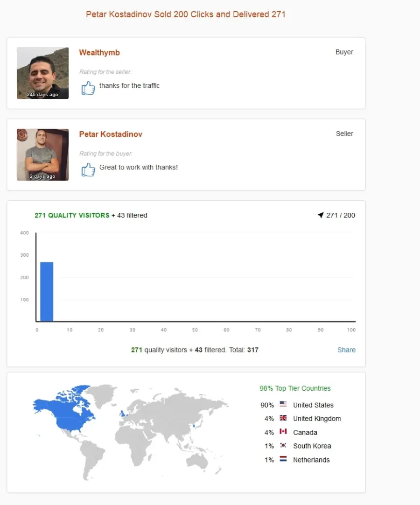Select the United Kingdom country row label
This screenshot has width=420, height=505.
coord(317,419)
